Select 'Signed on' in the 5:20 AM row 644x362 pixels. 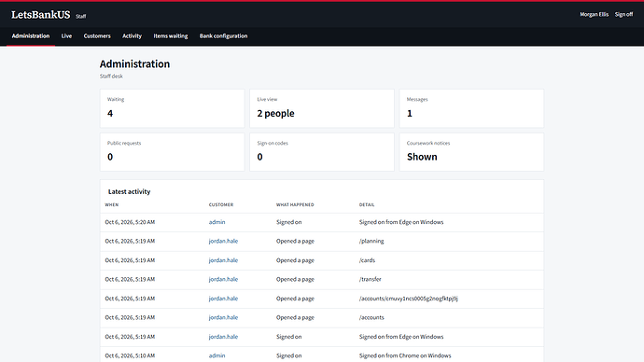coord(288,222)
